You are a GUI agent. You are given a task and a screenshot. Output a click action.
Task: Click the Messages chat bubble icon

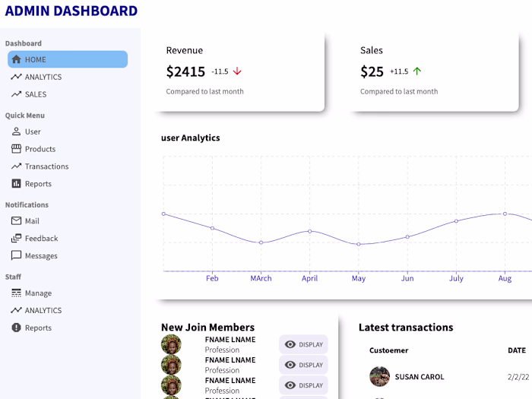pos(16,255)
